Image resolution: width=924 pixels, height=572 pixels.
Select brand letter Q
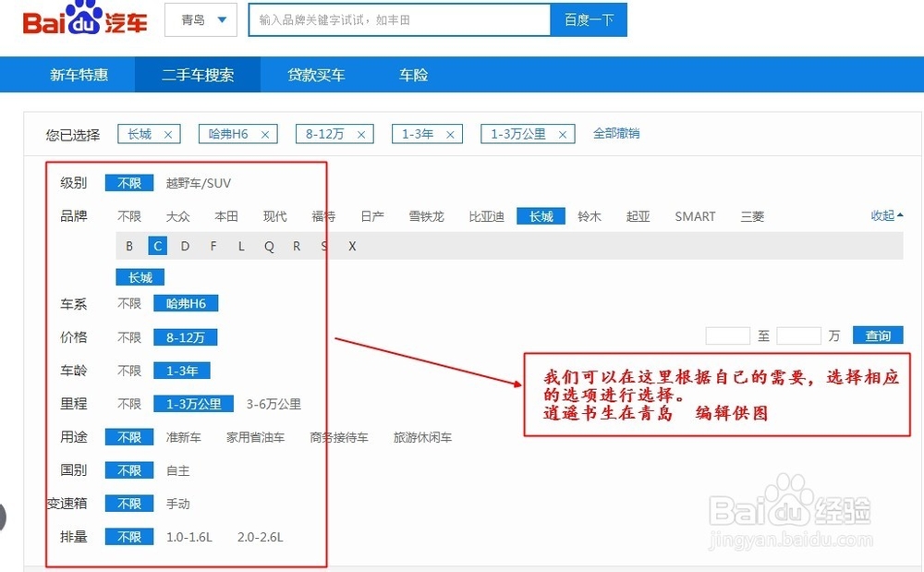[269, 246]
